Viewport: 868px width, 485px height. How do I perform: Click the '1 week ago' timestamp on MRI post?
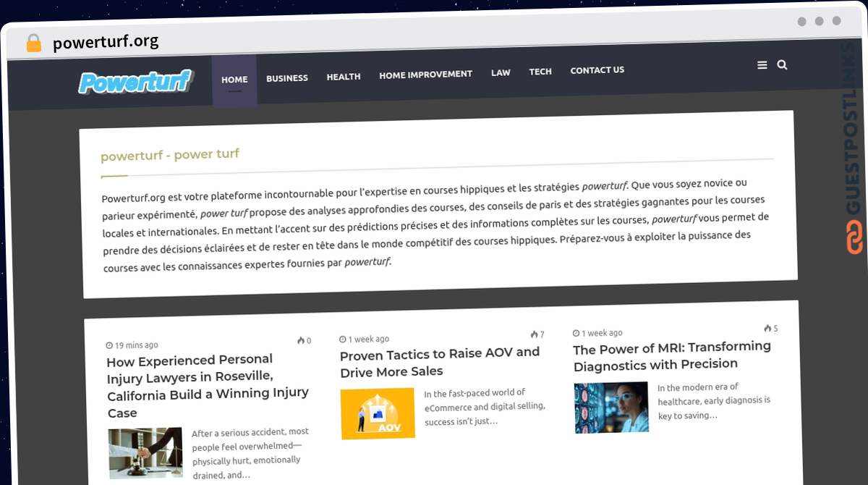click(603, 333)
